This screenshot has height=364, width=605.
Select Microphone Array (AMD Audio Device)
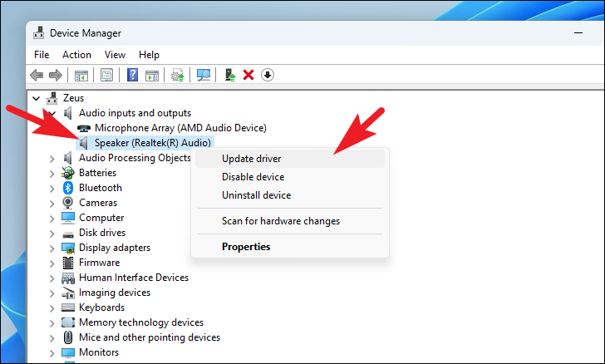(180, 128)
